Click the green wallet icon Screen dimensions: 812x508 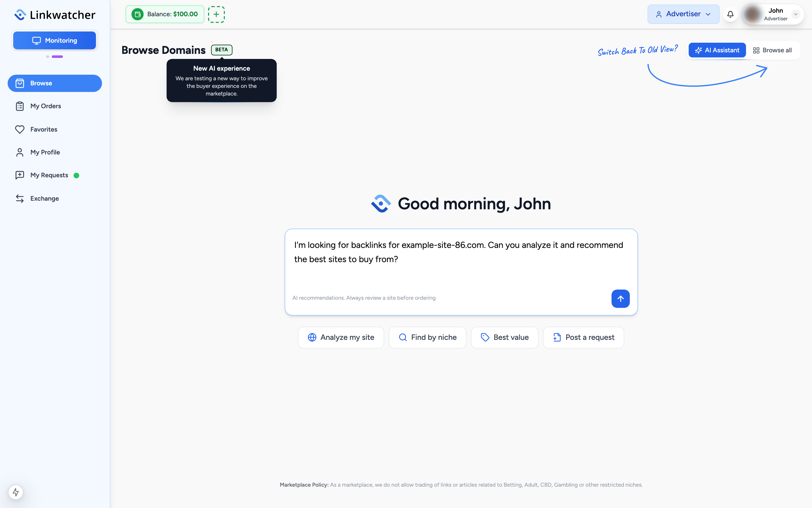[x=137, y=14]
